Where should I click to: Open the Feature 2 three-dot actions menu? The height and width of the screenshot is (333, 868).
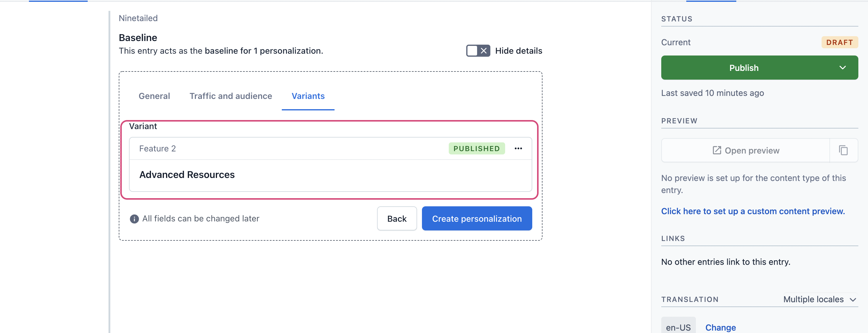click(x=518, y=148)
